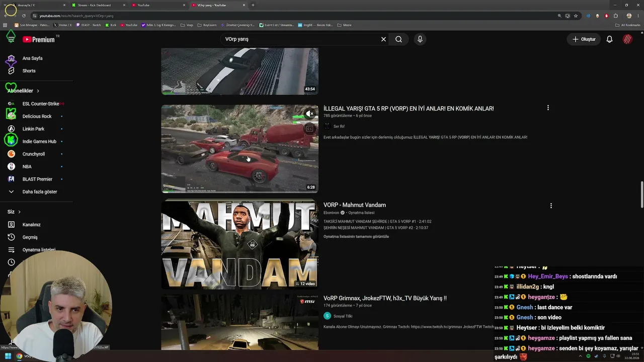The height and width of the screenshot is (362, 644).
Task: Open the İLLEGAL YARIŞ GTA 5 RP video title
Action: (409, 109)
